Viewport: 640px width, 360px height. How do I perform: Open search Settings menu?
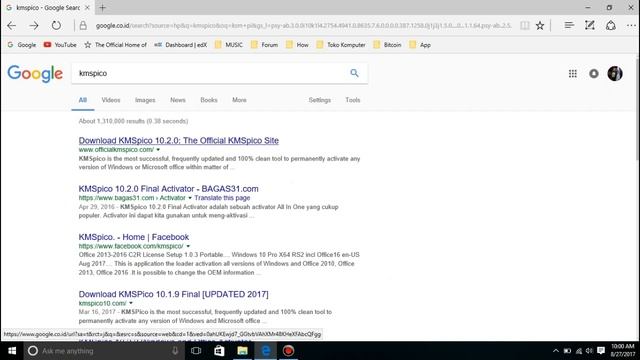[x=320, y=100]
